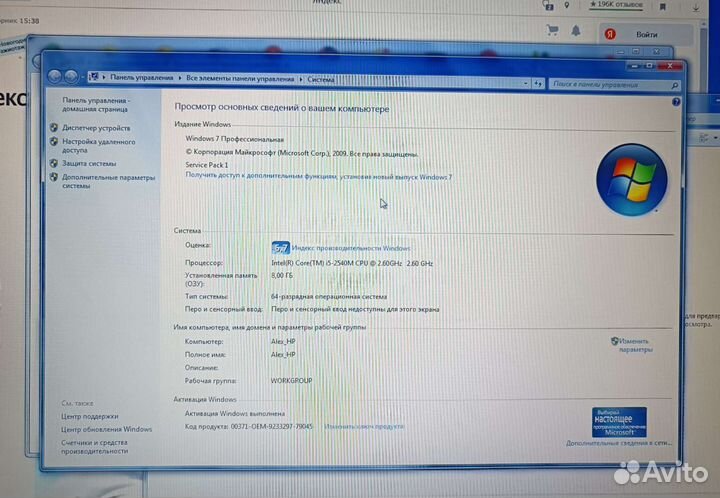Select Service Pack 1 text
This screenshot has height=498, width=720.
click(x=207, y=165)
